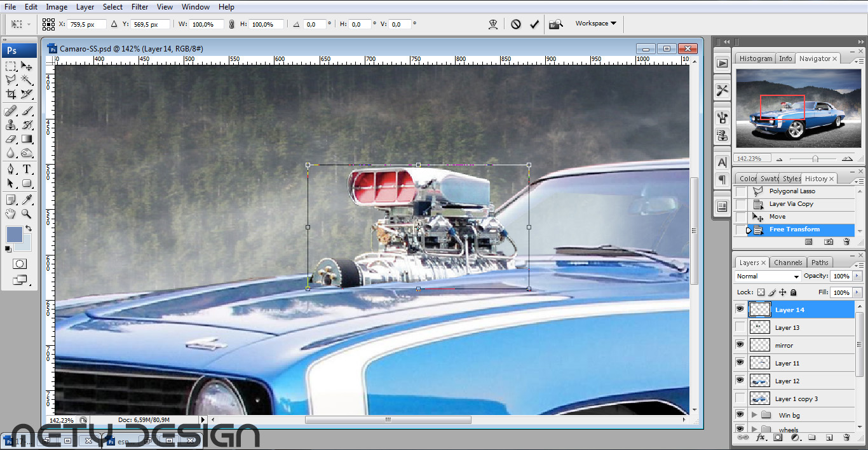Select the Brush tool
Screen dimensions: 868x450
pyautogui.click(x=27, y=111)
